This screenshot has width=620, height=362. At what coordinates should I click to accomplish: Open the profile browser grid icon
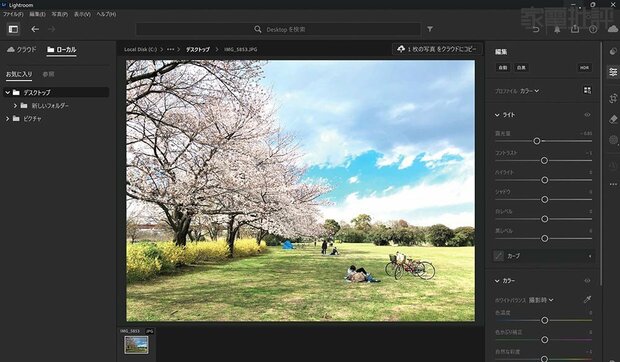click(x=587, y=90)
